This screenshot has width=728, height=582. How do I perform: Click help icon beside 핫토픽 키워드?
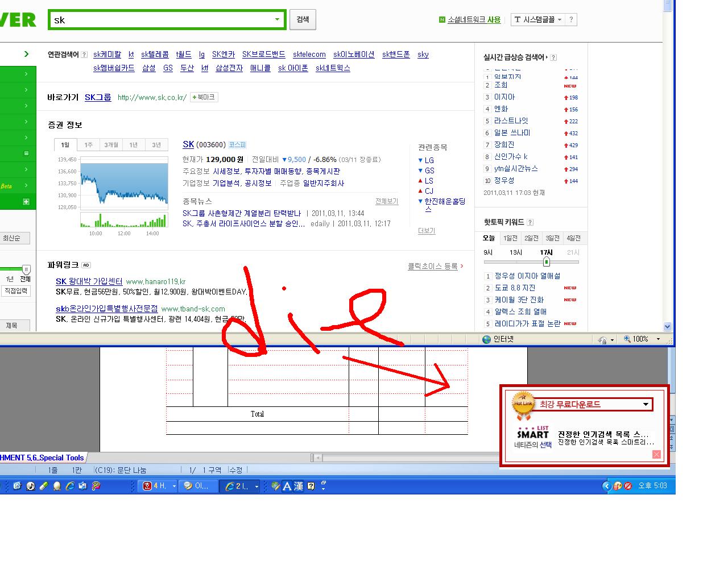pyautogui.click(x=530, y=222)
